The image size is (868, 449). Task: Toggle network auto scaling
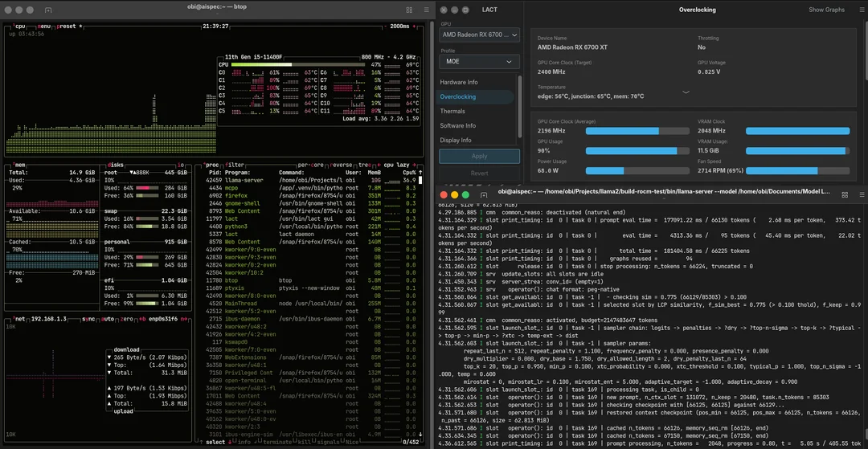tap(108, 319)
